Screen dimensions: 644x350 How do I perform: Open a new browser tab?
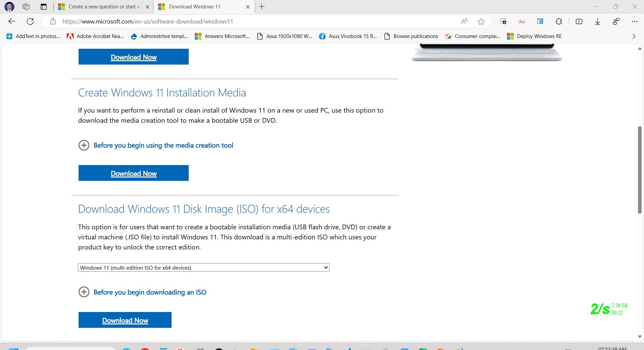[x=262, y=7]
